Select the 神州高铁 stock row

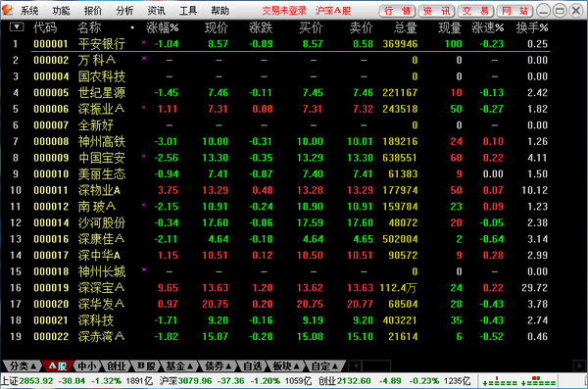point(279,141)
